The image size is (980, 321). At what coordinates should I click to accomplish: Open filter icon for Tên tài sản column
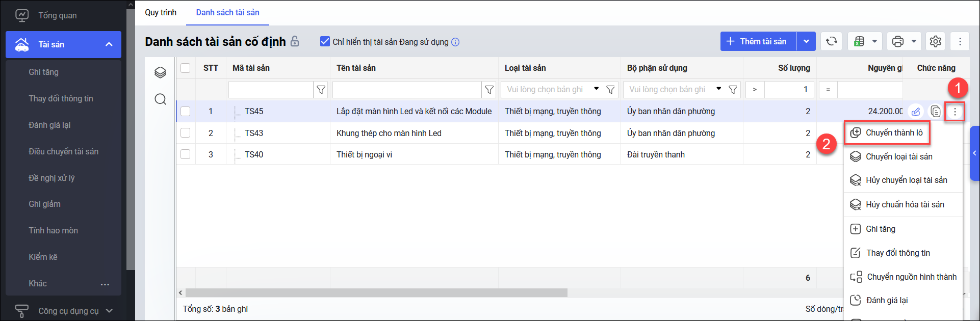(x=489, y=90)
